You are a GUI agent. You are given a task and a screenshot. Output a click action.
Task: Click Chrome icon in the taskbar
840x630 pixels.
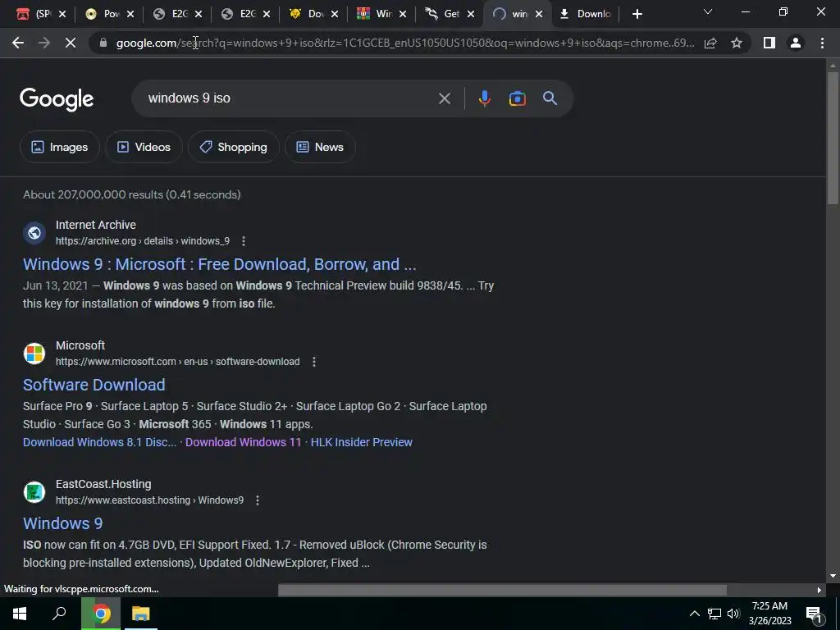coord(101,614)
